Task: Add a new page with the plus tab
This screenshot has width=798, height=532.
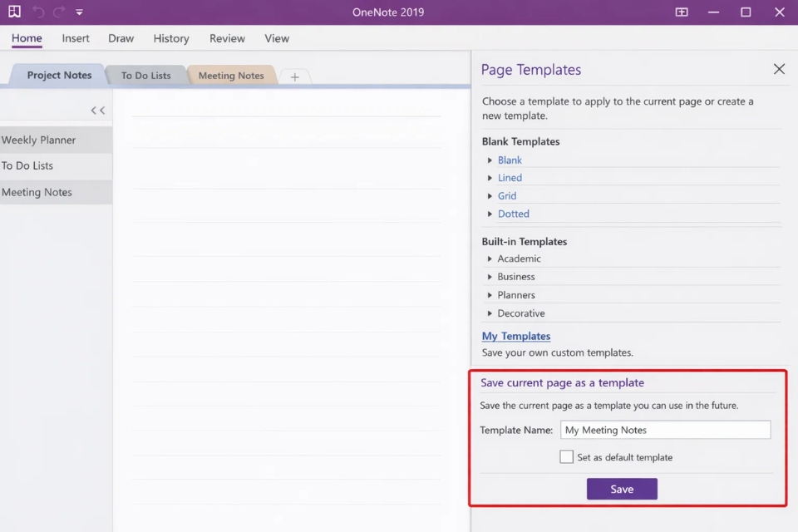Action: 294,76
